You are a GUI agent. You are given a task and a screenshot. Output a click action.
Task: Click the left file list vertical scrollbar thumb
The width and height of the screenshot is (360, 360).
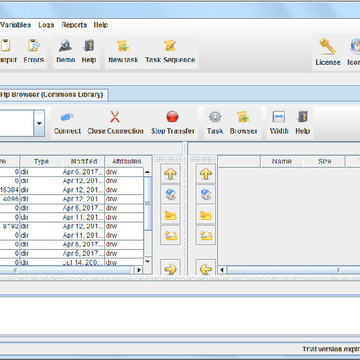[x=148, y=203]
